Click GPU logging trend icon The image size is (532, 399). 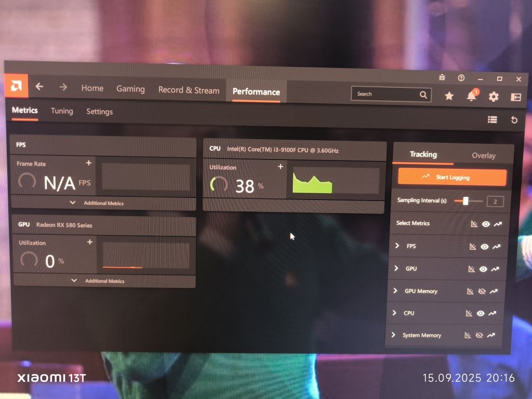495,269
